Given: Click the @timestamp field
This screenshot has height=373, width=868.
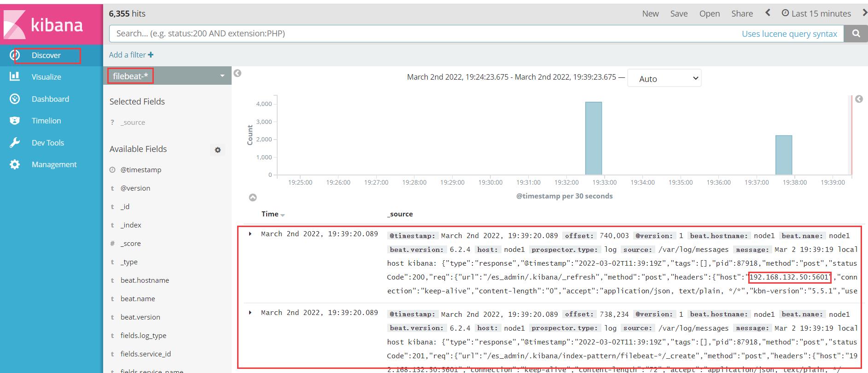Looking at the screenshot, I should coord(141,170).
